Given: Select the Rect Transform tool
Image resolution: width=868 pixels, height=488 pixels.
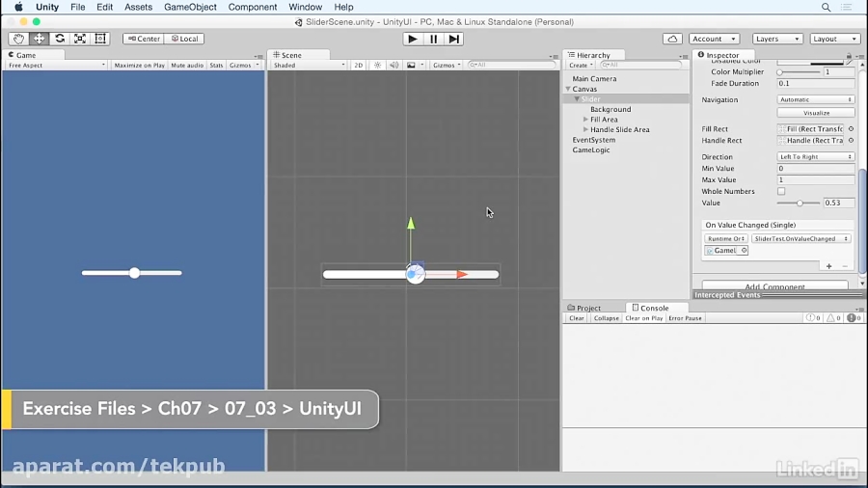Looking at the screenshot, I should pyautogui.click(x=100, y=39).
